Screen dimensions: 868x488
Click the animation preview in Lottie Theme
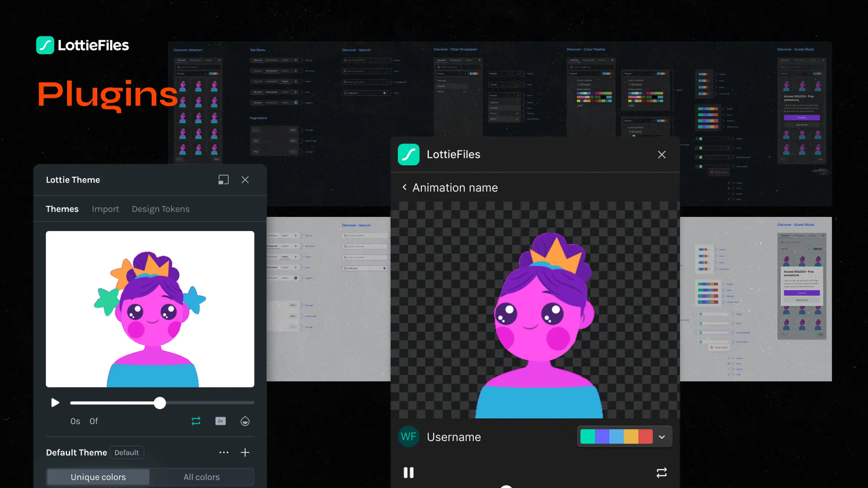(x=150, y=309)
